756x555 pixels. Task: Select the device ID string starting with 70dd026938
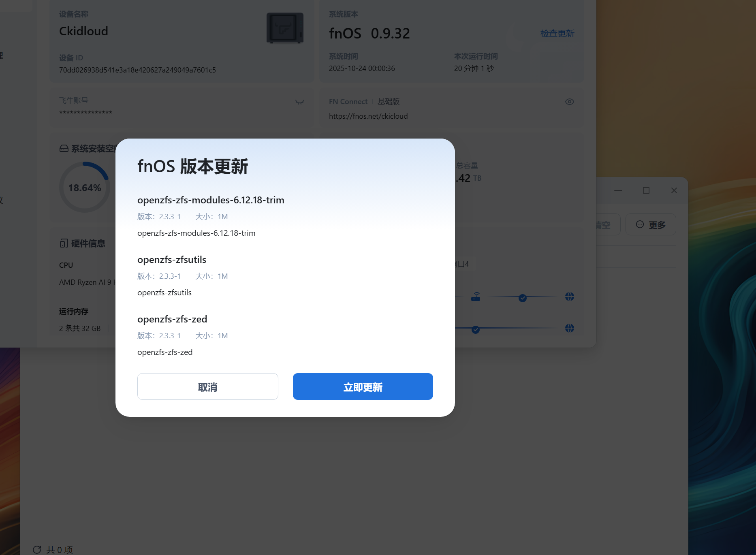(137, 70)
